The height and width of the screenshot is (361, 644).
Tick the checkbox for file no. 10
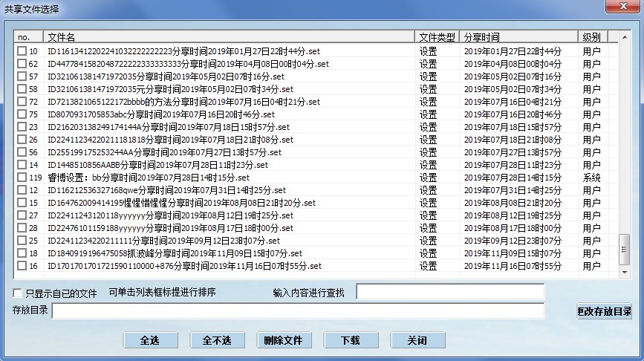22,51
